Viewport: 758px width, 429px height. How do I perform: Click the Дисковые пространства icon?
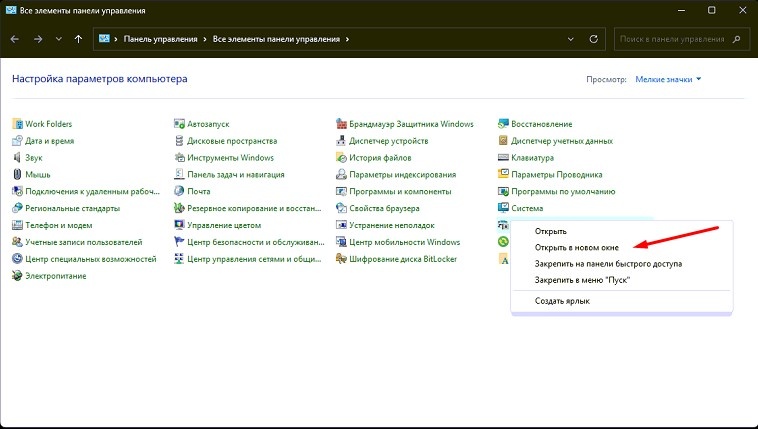(x=179, y=141)
